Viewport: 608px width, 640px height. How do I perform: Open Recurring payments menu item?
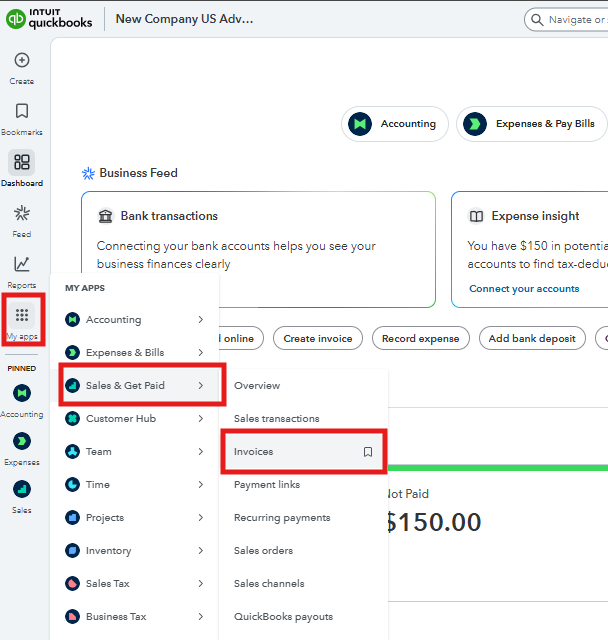[x=303, y=518]
